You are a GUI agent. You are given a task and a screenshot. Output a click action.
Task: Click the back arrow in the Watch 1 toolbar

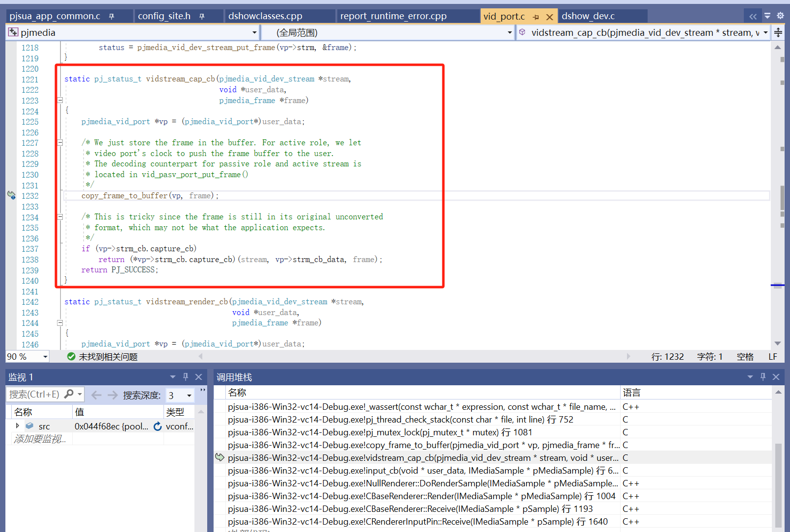[96, 395]
